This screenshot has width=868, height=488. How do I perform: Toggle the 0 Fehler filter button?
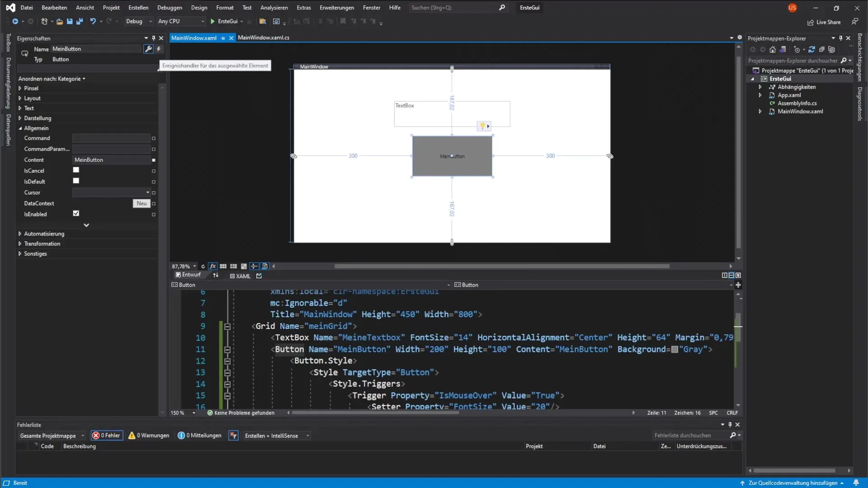tap(107, 436)
